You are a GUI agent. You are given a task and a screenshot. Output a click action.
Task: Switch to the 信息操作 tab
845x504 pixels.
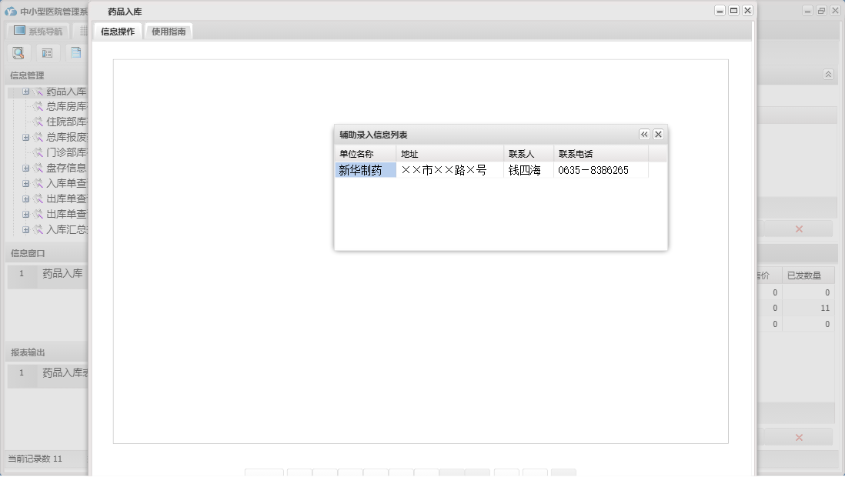(118, 32)
